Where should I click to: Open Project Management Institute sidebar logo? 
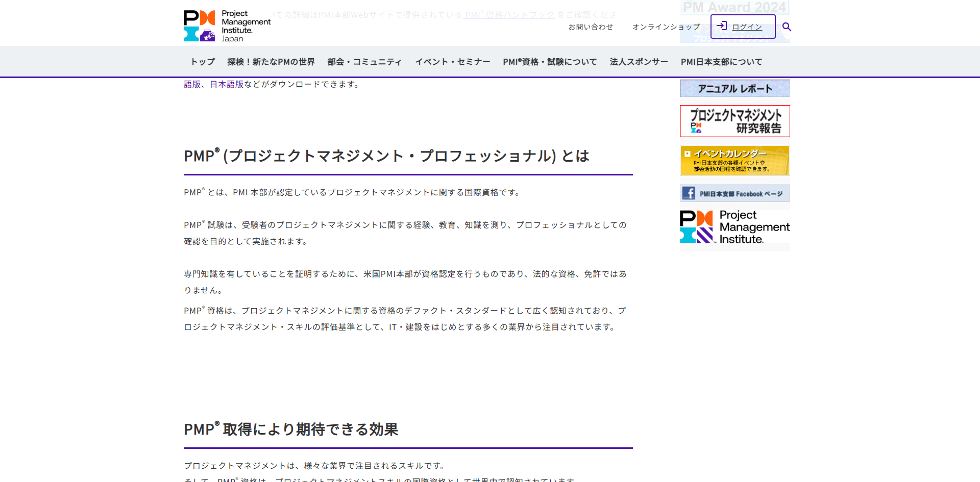coord(735,227)
